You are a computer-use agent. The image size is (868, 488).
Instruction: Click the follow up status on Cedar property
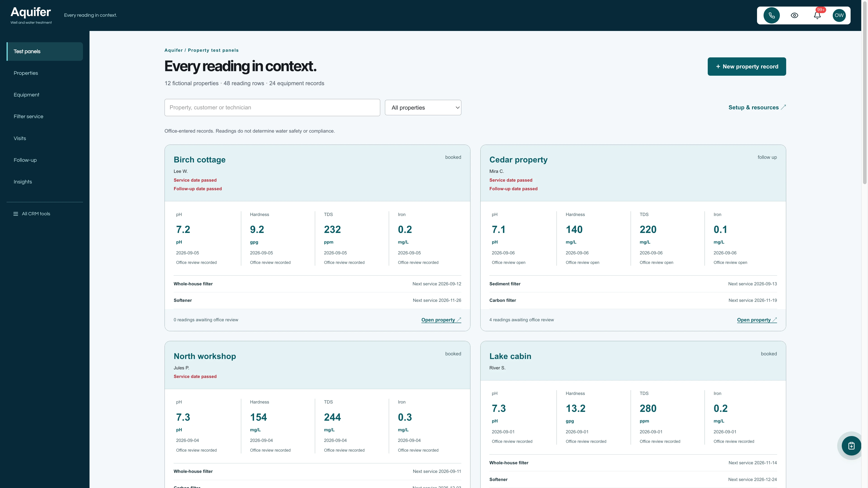[767, 157]
